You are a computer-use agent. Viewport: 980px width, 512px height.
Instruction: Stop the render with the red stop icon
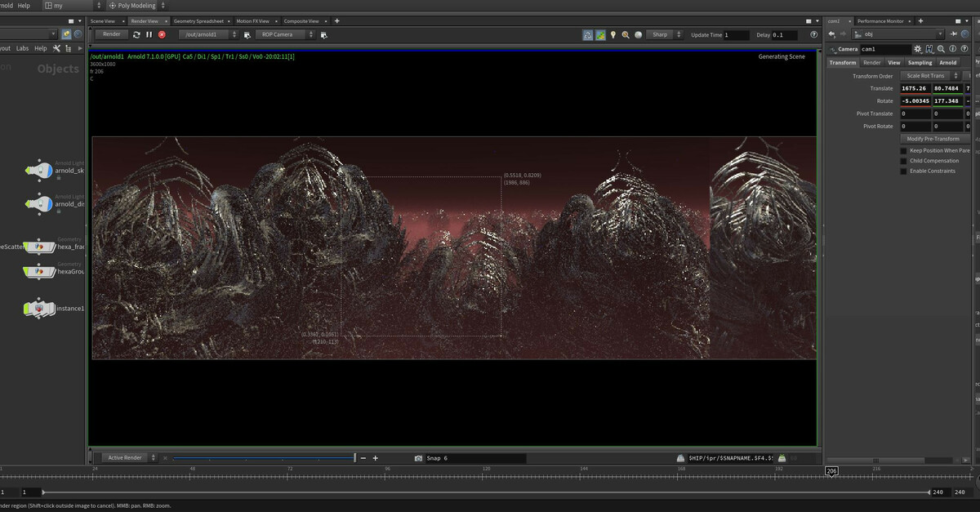tap(160, 34)
